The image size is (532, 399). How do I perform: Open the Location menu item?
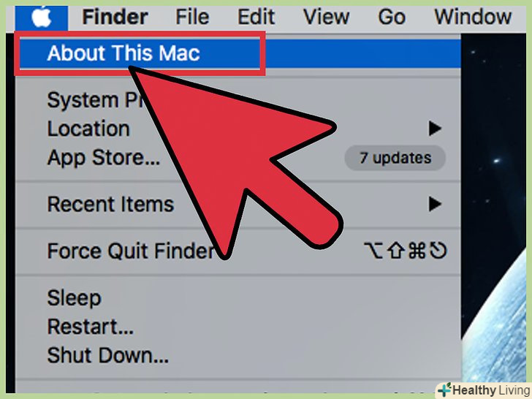(x=238, y=129)
